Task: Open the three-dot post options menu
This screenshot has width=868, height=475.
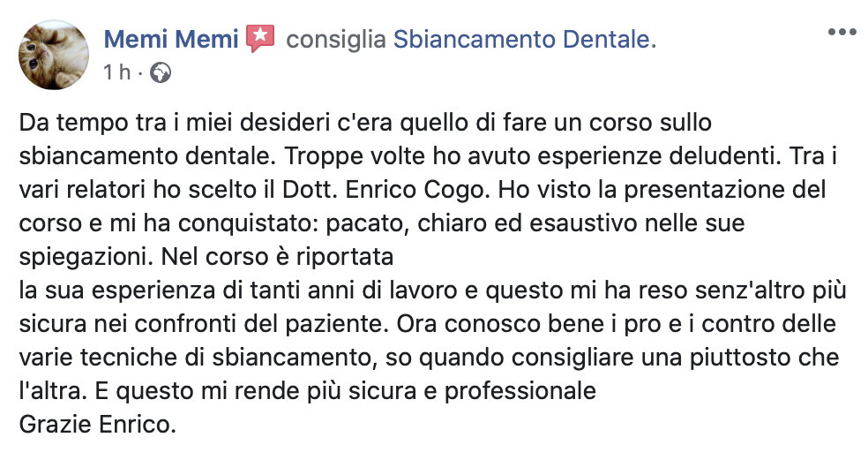Action: 842,32
